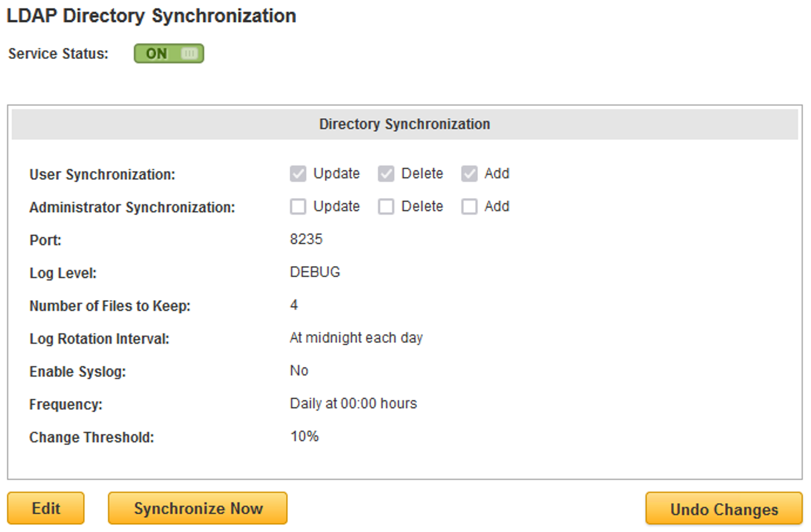Enable Update for Administrator Synchronization
This screenshot has height=532, width=811.
298,206
